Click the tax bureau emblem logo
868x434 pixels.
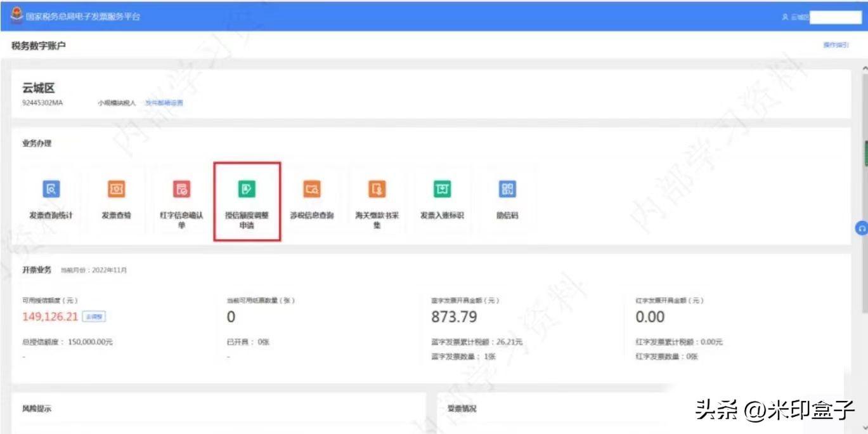pyautogui.click(x=16, y=15)
